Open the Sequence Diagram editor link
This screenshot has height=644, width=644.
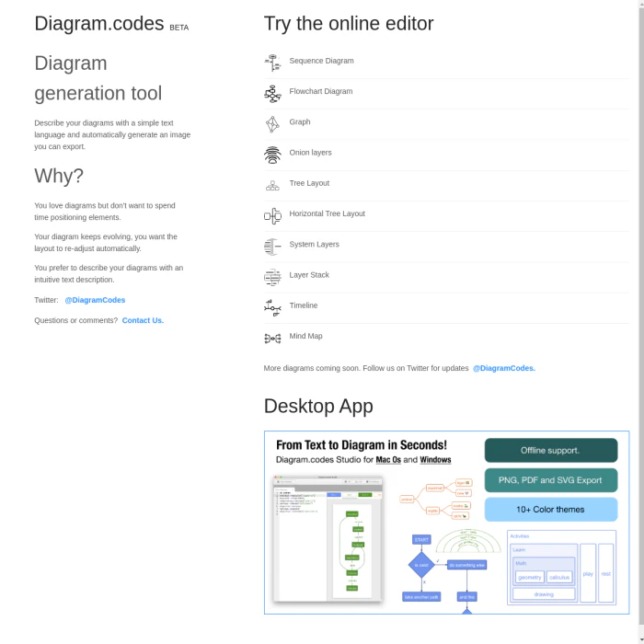pos(321,61)
